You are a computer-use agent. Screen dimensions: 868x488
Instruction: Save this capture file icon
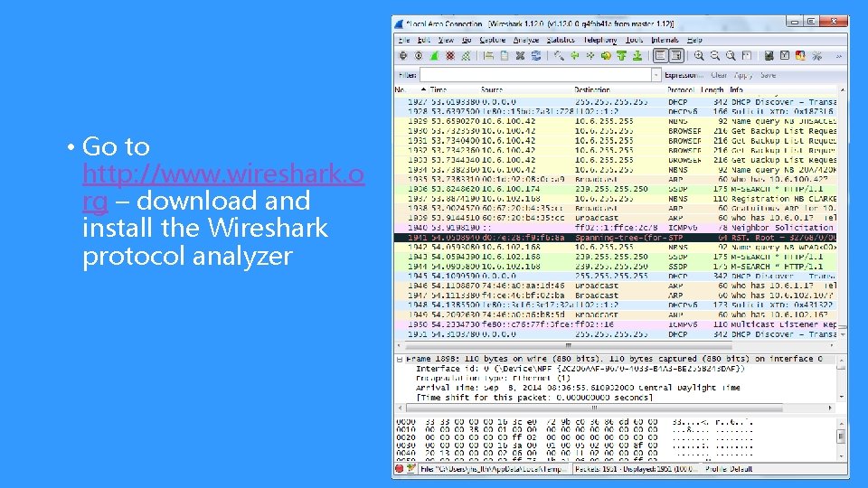point(505,56)
